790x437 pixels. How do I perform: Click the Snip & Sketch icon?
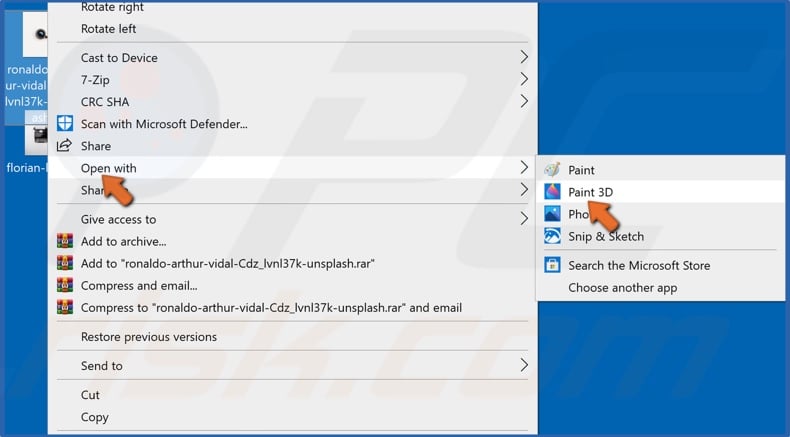tap(552, 236)
